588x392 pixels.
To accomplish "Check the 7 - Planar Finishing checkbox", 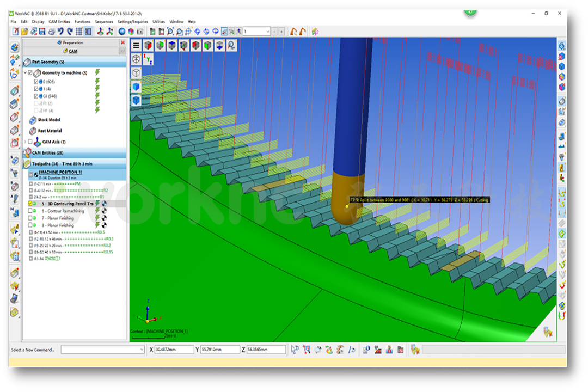I will (30, 218).
